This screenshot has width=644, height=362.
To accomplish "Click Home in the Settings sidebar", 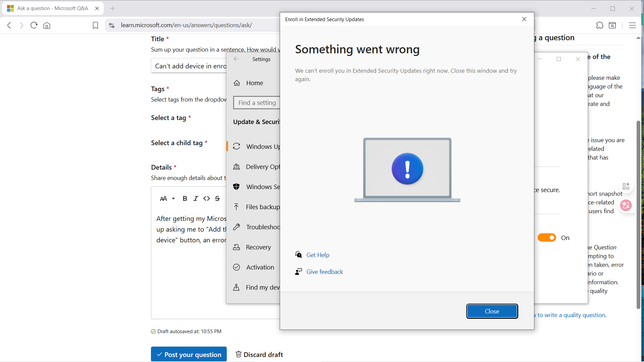I will [255, 83].
